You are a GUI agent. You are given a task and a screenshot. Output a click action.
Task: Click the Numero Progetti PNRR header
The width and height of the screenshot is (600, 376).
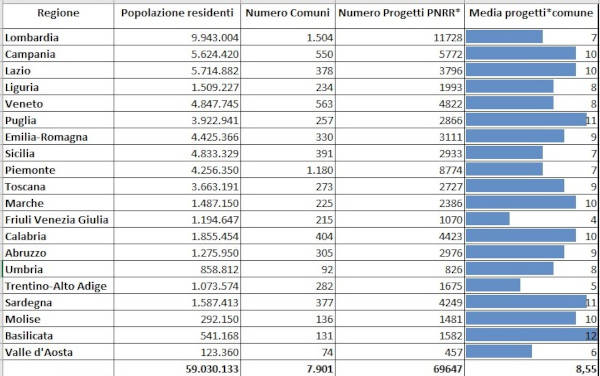[400, 15]
